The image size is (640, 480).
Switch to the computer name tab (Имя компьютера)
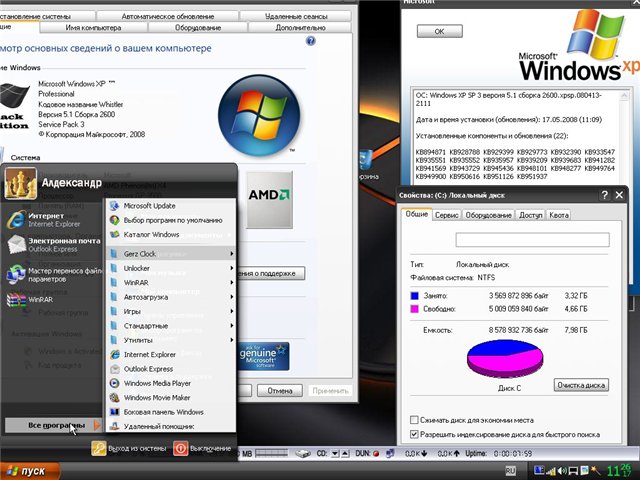[x=93, y=28]
